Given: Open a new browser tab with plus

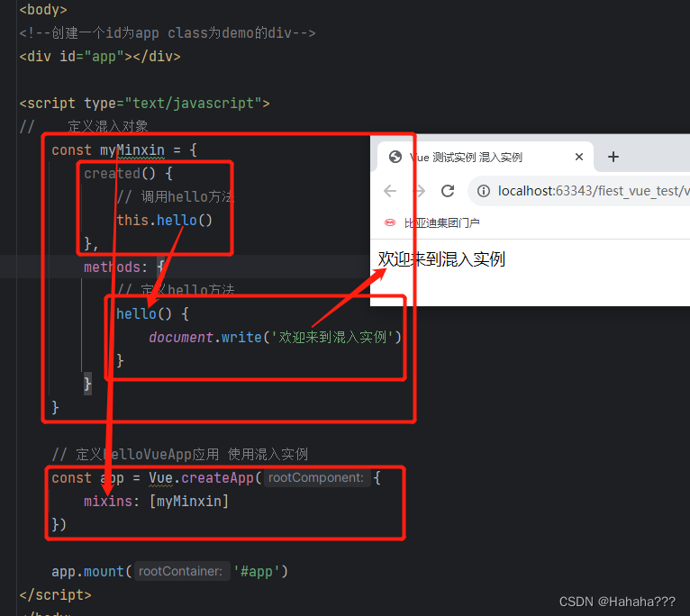Looking at the screenshot, I should click(613, 157).
